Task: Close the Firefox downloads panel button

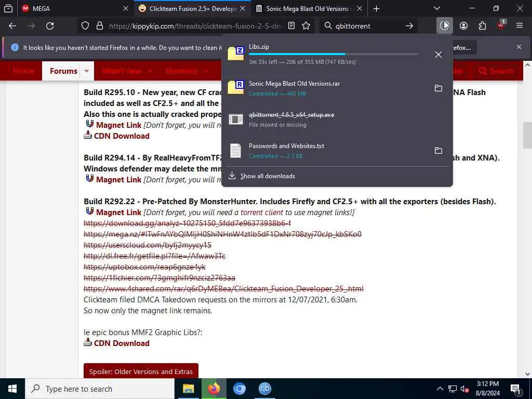Action: [x=444, y=26]
